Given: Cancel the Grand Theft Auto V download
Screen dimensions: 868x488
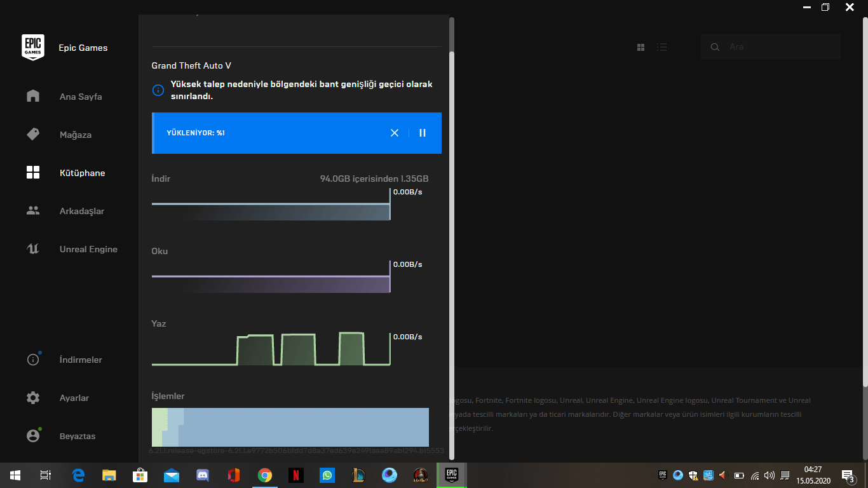Looking at the screenshot, I should click(395, 133).
